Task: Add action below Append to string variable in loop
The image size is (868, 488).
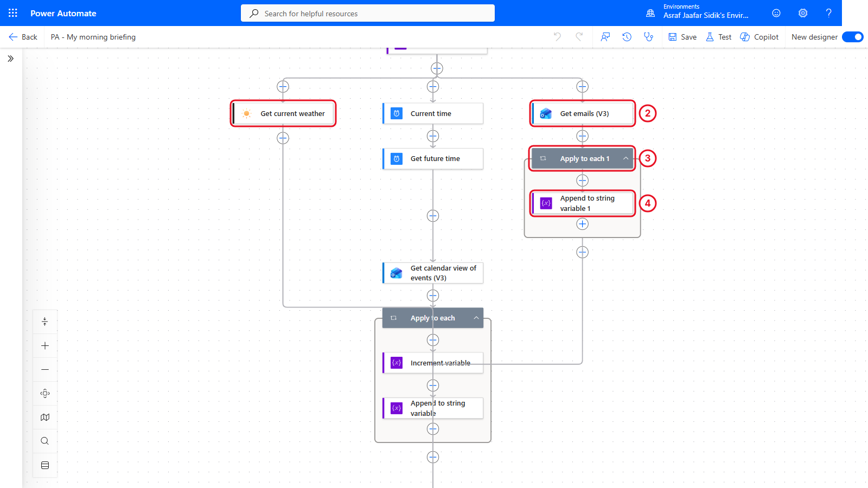Action: (433, 429)
